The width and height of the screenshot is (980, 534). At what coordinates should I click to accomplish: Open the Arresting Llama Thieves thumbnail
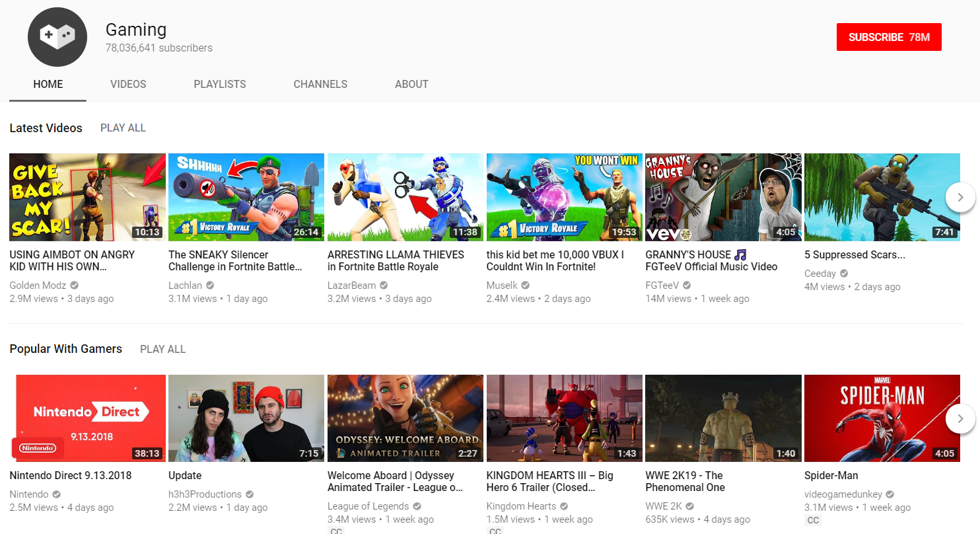pyautogui.click(x=405, y=197)
